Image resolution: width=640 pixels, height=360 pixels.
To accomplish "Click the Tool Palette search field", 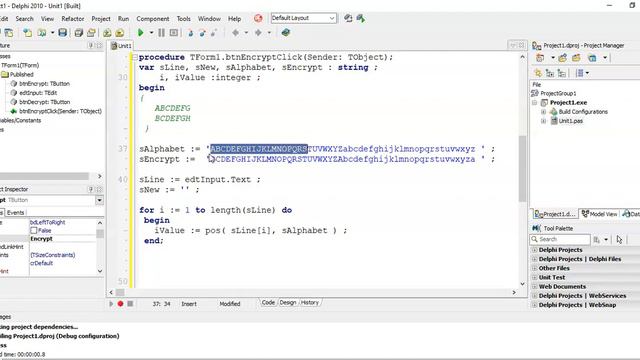I will (x=560, y=240).
